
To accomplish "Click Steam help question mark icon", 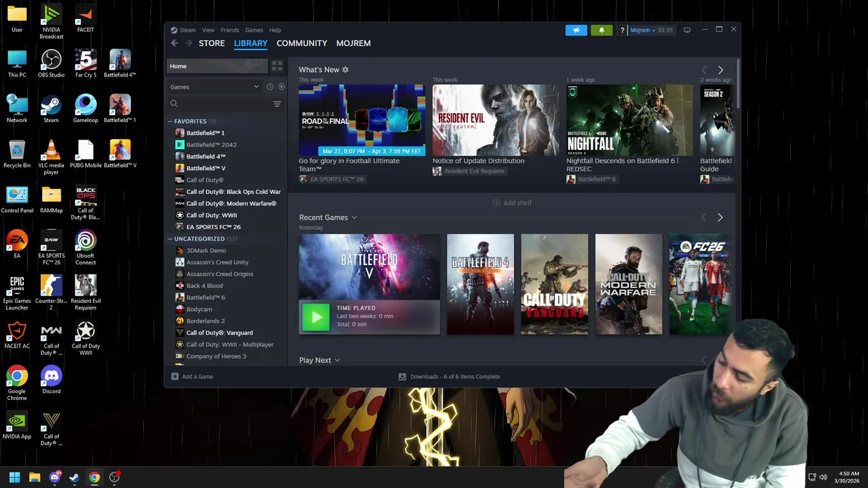I will pyautogui.click(x=622, y=30).
